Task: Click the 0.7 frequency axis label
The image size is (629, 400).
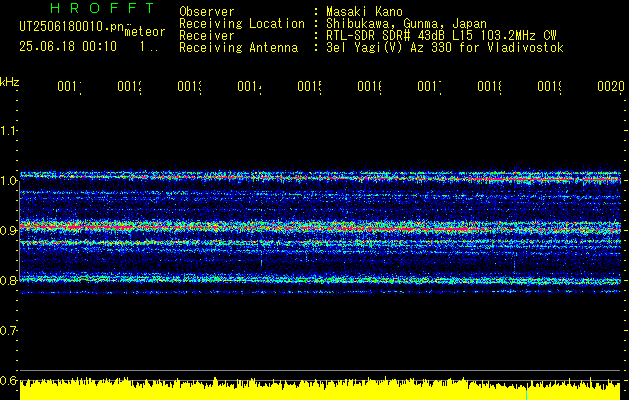Action: (9, 331)
